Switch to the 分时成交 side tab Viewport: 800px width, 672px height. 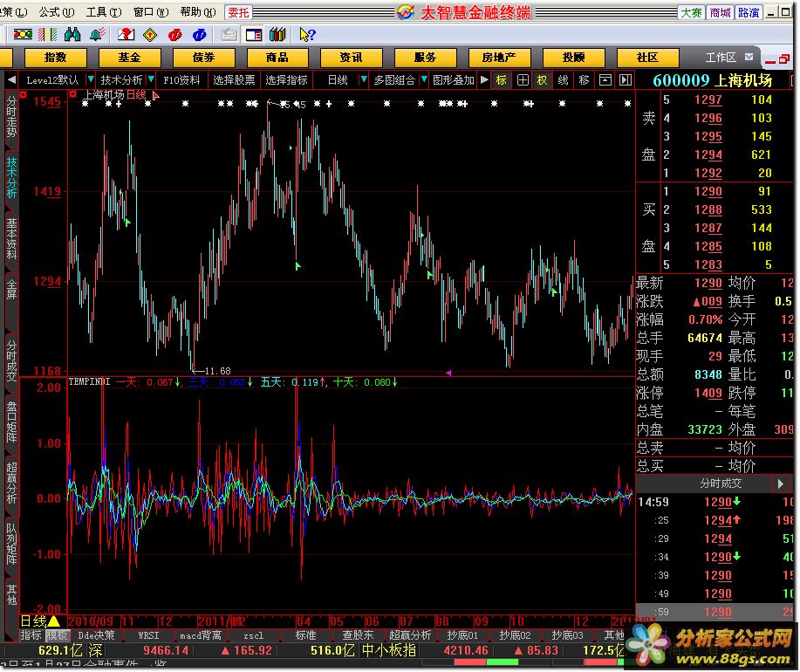[x=11, y=360]
